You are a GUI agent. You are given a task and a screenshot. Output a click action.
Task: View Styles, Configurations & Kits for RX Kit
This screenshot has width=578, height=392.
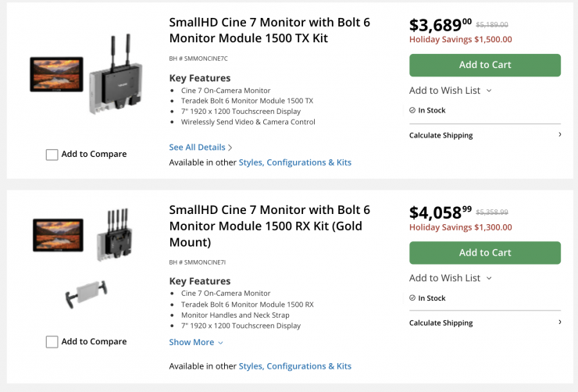click(x=295, y=365)
